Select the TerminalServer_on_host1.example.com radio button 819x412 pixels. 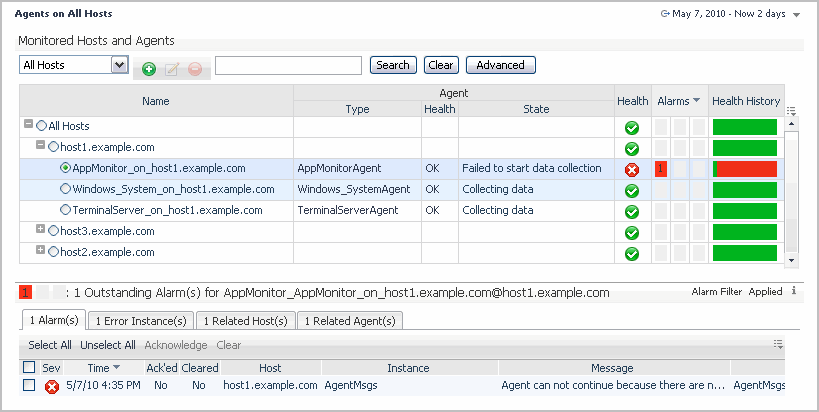point(66,210)
